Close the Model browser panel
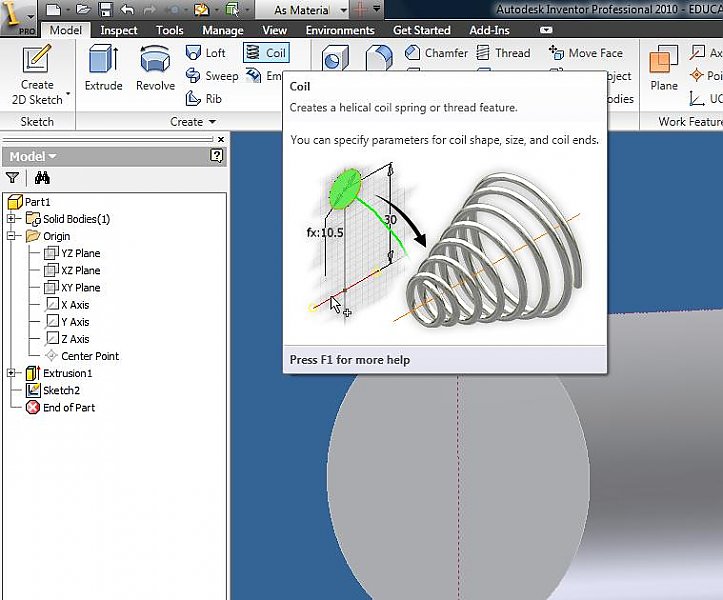723x600 pixels. point(221,139)
